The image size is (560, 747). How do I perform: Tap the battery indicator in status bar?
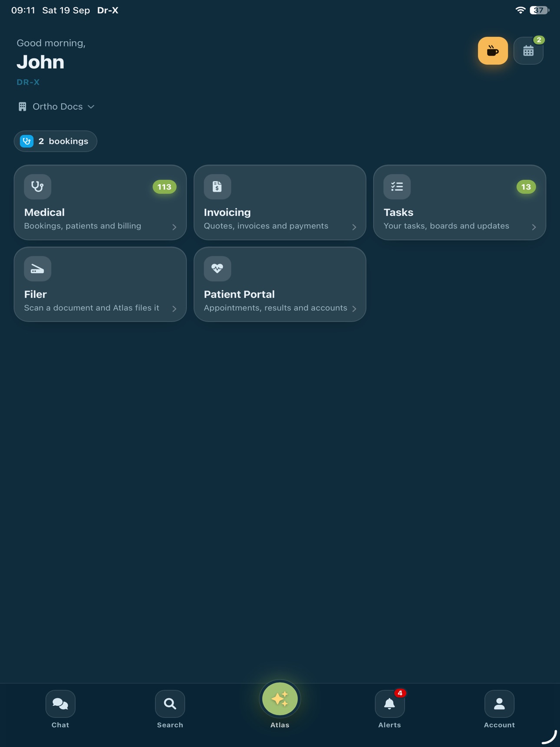tap(539, 10)
